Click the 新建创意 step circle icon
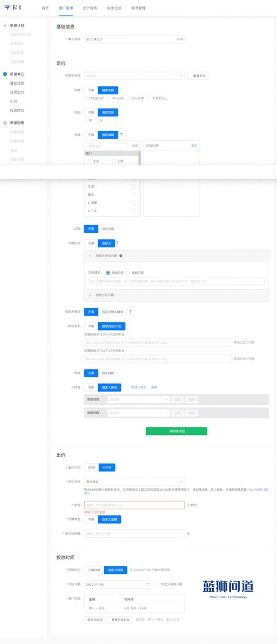 (x=5, y=123)
